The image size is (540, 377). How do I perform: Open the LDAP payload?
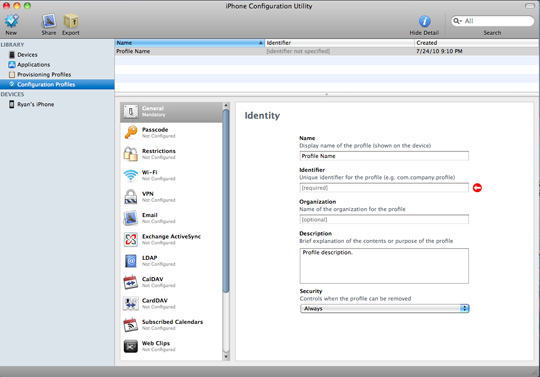171,261
